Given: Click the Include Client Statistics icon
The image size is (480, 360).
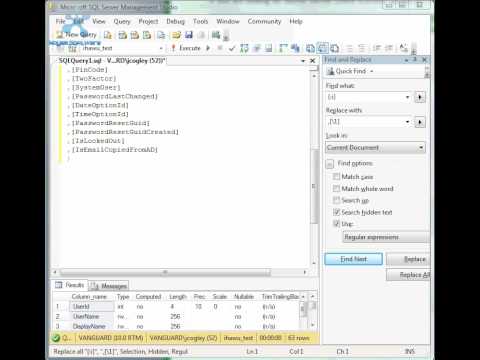Looking at the screenshot, I should click(x=295, y=49).
